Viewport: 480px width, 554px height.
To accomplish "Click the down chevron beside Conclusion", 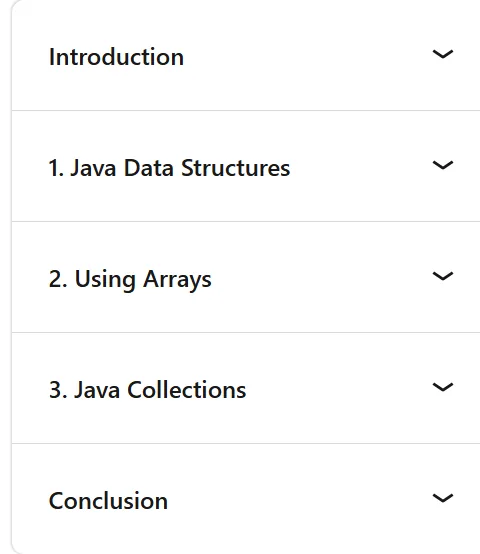I will [443, 498].
